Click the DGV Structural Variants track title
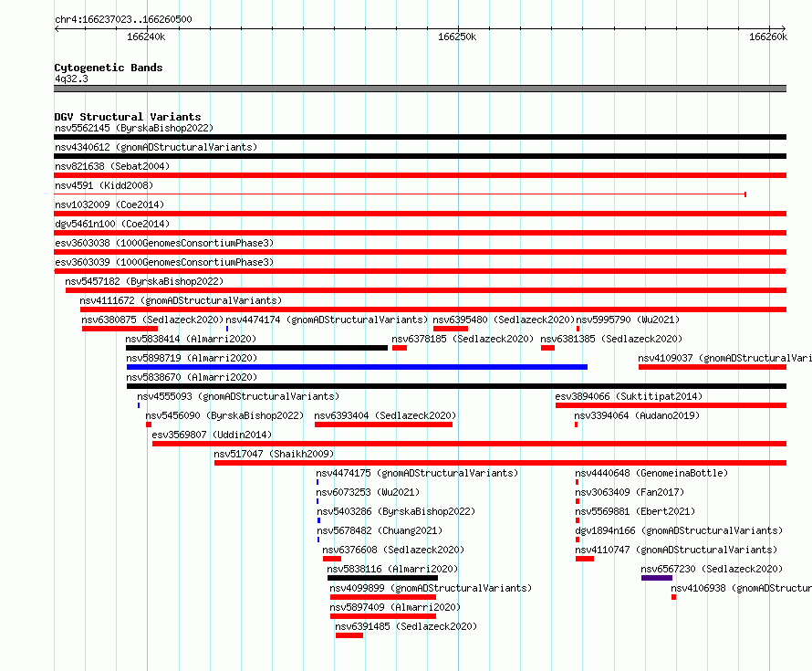Viewport: 812px width, 671px height. [x=128, y=117]
